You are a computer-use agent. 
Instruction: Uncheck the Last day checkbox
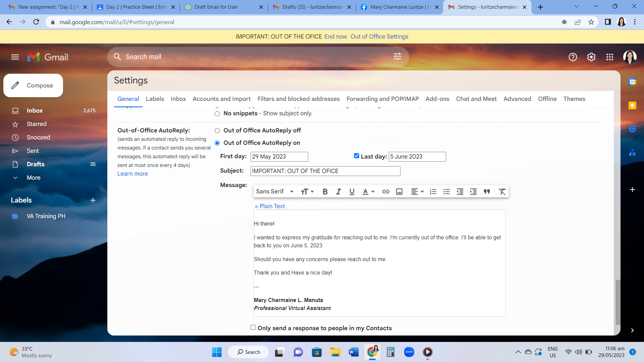coord(357,156)
